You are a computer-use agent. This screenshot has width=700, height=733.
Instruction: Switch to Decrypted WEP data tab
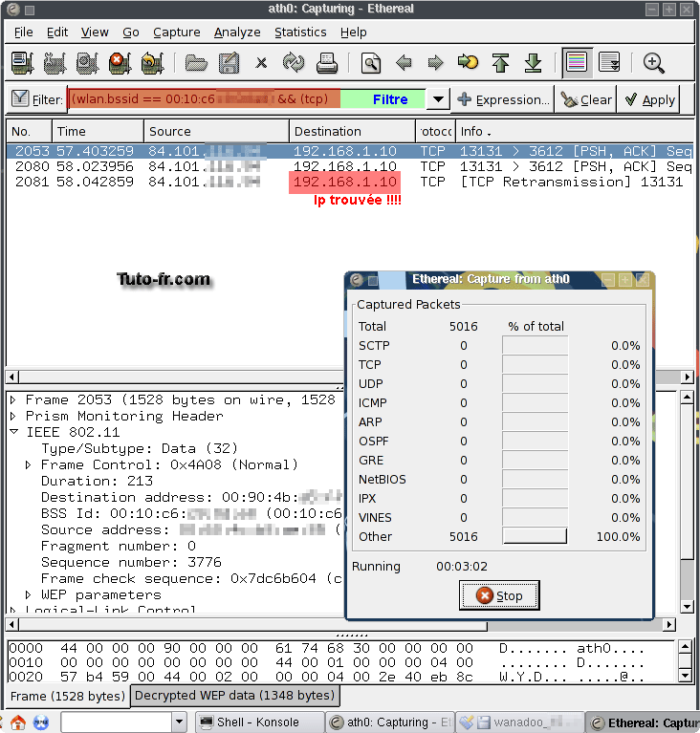point(234,696)
